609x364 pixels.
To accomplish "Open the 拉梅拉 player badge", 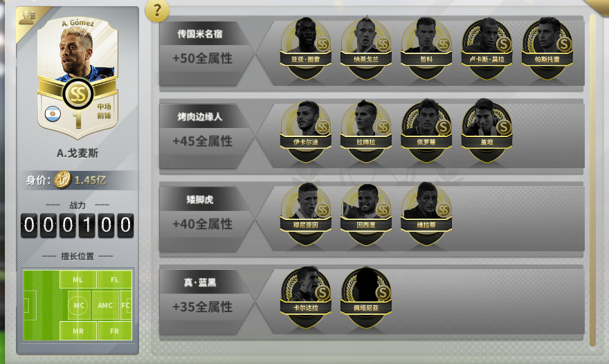I will click(366, 131).
